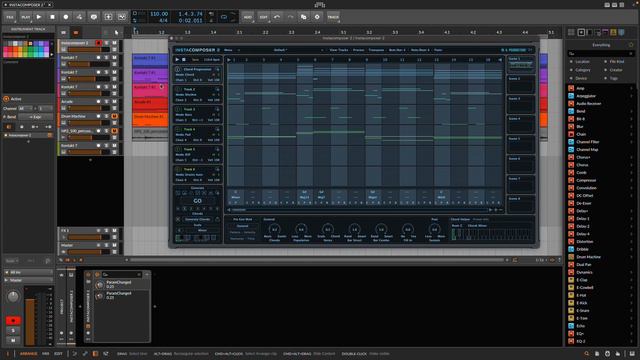Select Scene 5 slot in InstaComposer
This screenshot has height=360, width=640.
tap(521, 145)
